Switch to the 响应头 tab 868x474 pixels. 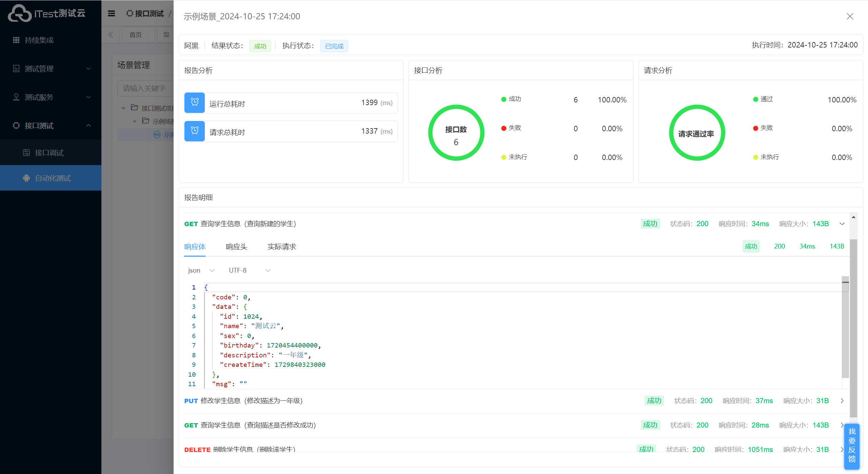(x=236, y=247)
